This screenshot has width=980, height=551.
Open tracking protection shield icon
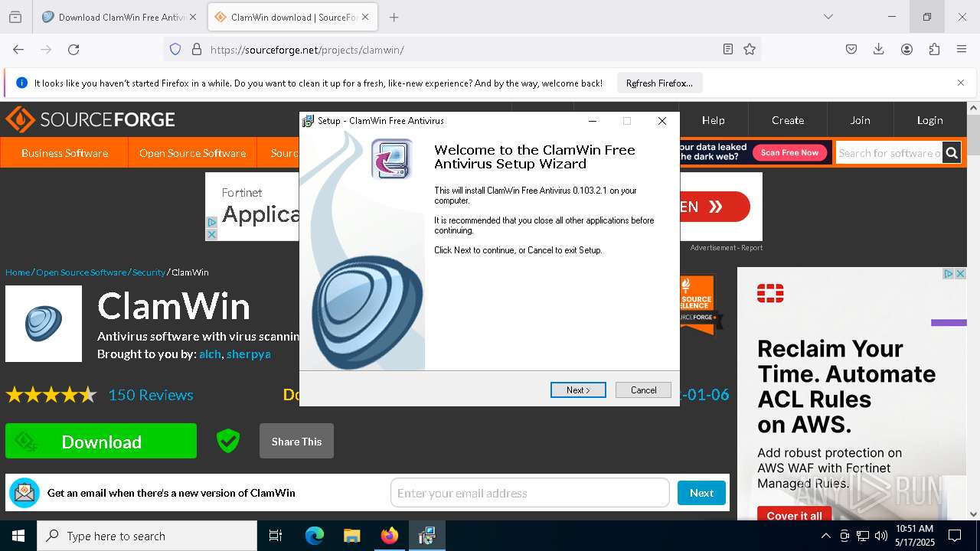[x=175, y=49]
